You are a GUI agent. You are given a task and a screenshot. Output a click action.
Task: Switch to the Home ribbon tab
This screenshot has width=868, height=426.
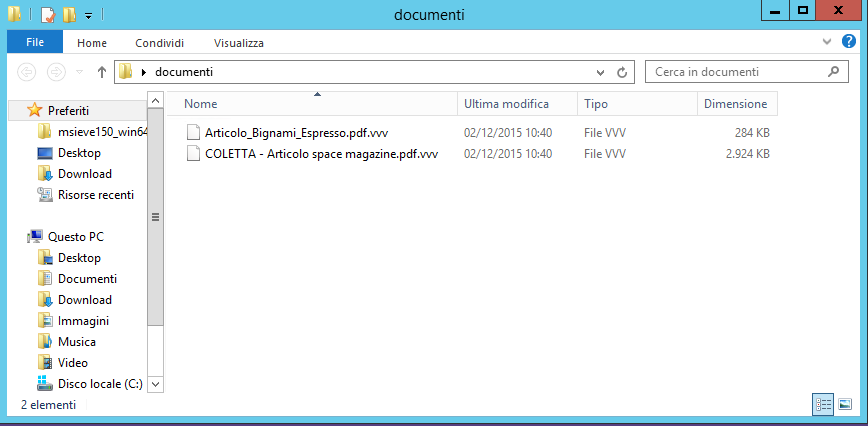pos(92,43)
